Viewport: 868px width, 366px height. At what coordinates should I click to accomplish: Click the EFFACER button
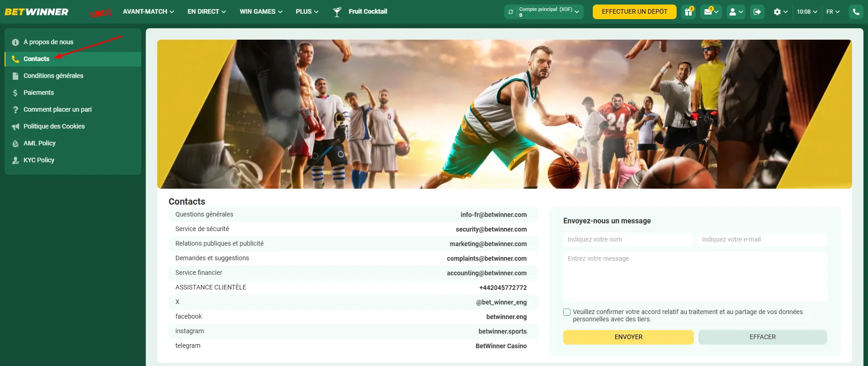[x=762, y=337]
